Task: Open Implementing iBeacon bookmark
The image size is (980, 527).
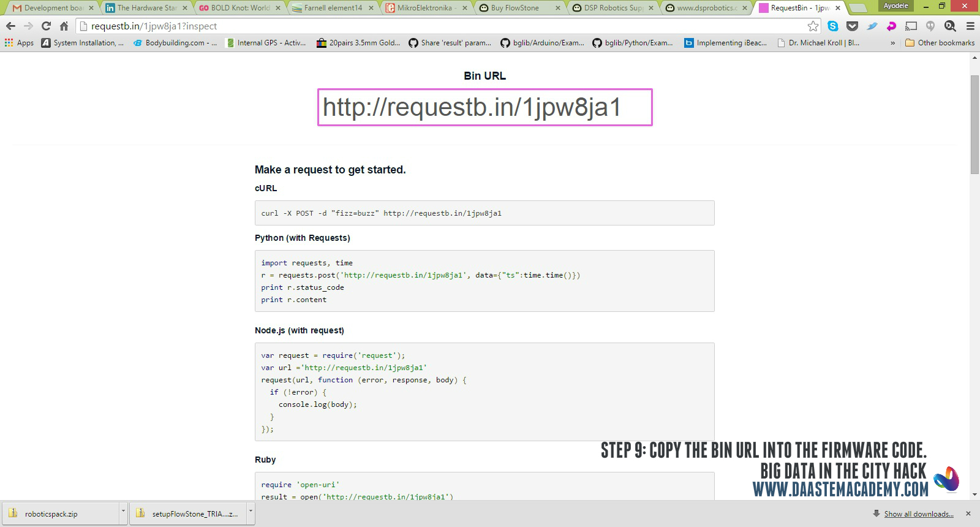Action: tap(726, 43)
